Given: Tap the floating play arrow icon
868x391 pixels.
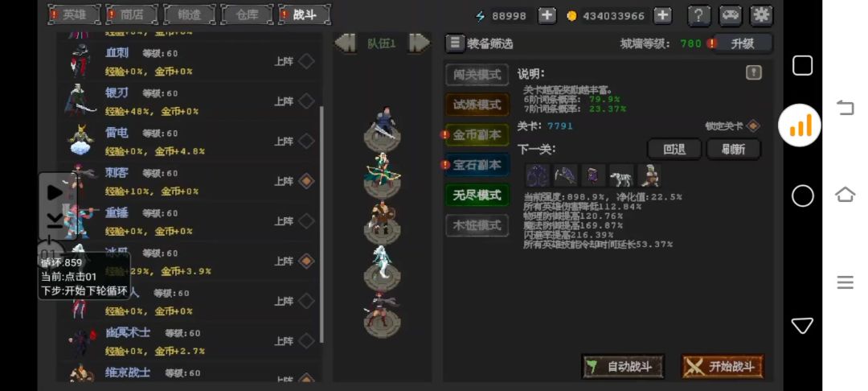Looking at the screenshot, I should point(55,192).
